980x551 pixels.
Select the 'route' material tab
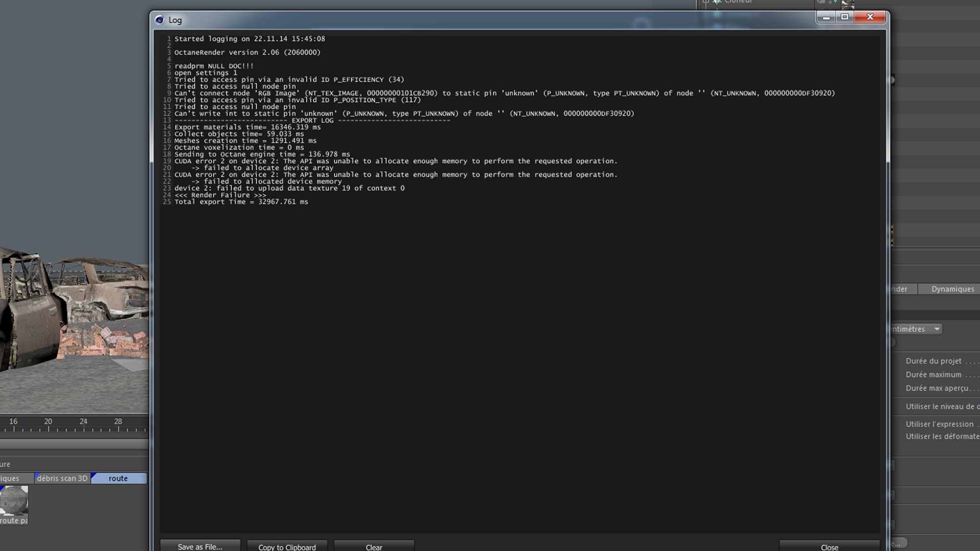[118, 478]
